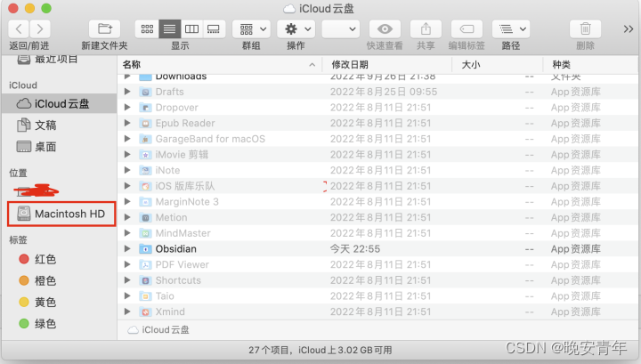This screenshot has width=641, height=364.
Task: Click the Metion folder icon
Action: click(145, 218)
